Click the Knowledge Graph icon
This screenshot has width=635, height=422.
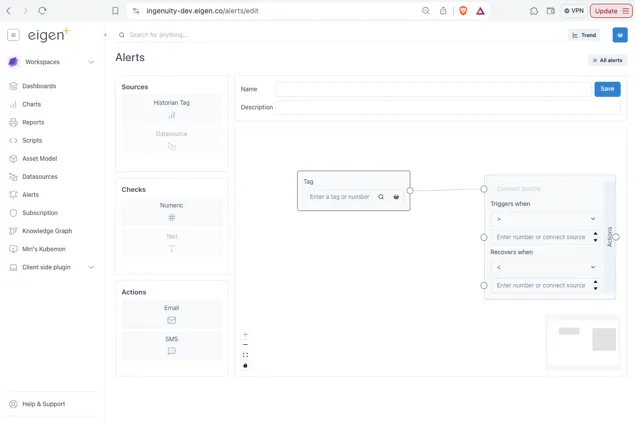(x=13, y=231)
